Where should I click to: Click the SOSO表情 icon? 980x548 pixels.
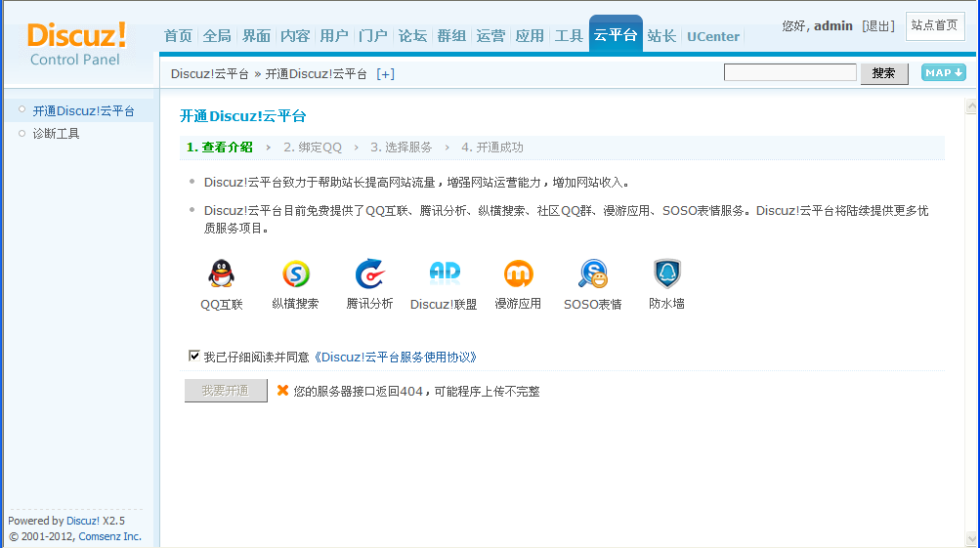(x=592, y=274)
